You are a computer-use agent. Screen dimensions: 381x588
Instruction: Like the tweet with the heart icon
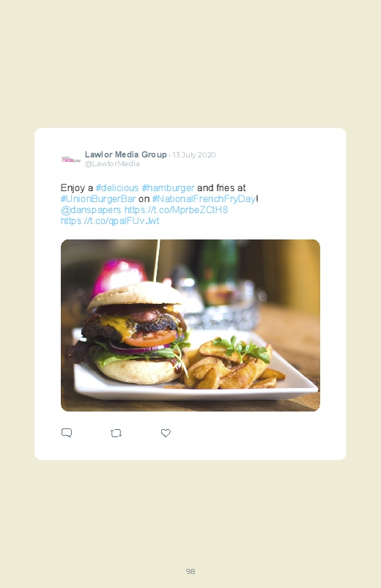pyautogui.click(x=166, y=433)
